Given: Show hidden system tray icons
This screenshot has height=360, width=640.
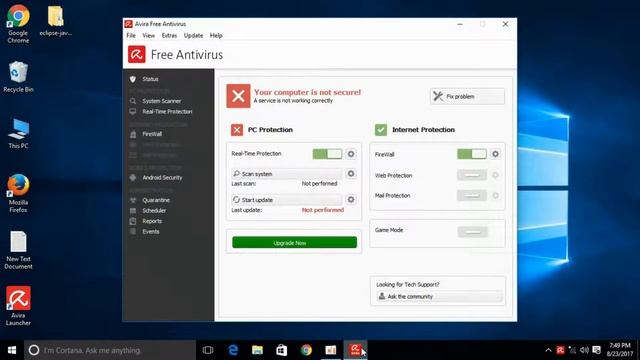Looking at the screenshot, I should point(549,350).
